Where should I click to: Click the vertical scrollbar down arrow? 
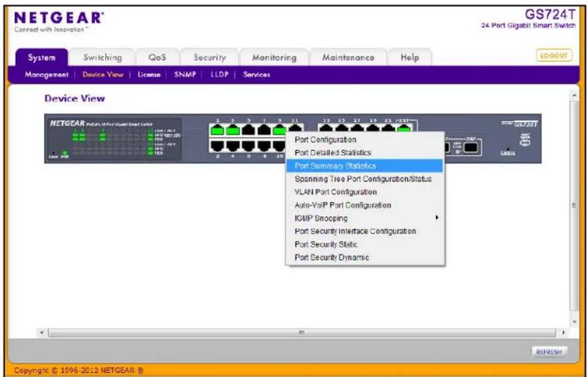573,322
